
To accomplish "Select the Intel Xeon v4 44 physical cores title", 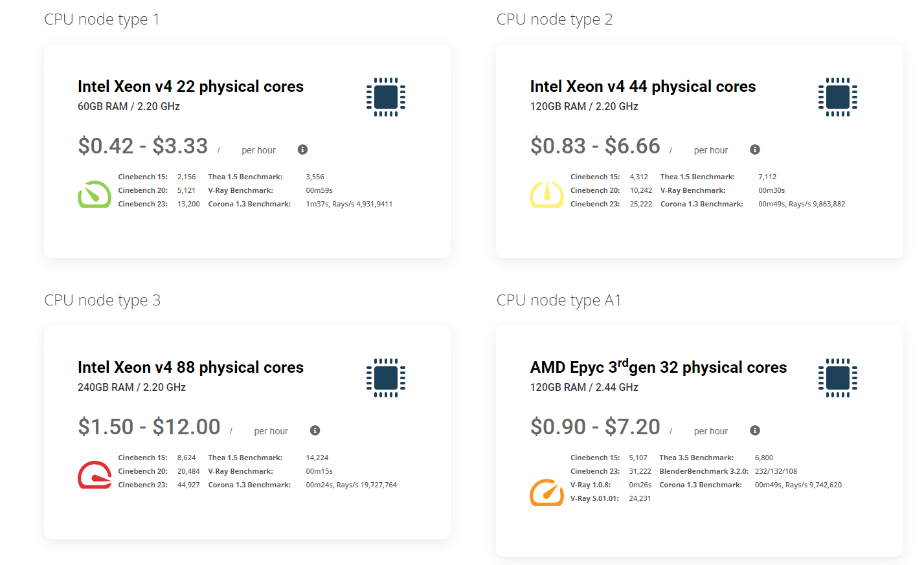I will coord(643,87).
